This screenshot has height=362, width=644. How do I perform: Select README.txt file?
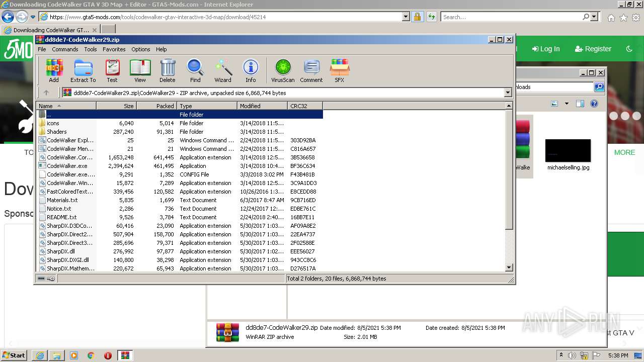[x=180, y=217]
